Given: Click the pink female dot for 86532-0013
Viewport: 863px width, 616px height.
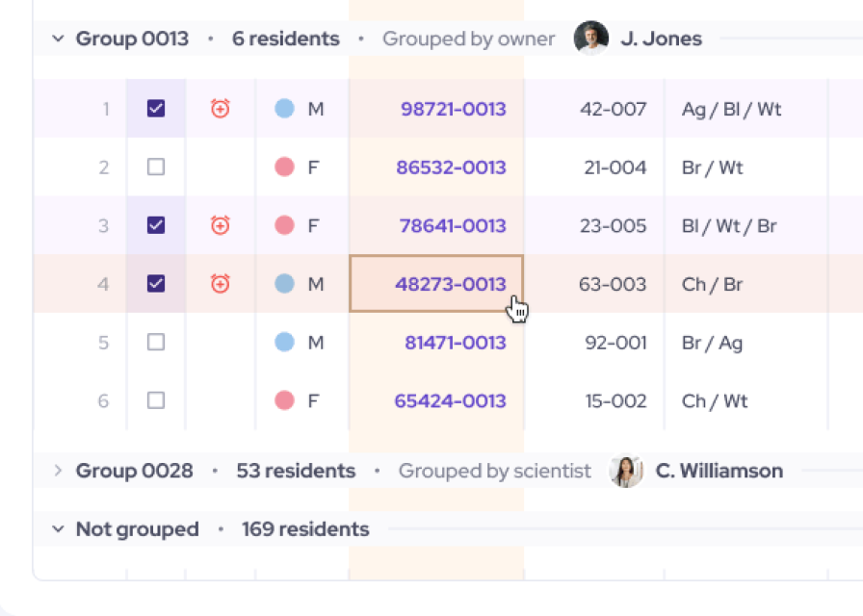Looking at the screenshot, I should 284,167.
